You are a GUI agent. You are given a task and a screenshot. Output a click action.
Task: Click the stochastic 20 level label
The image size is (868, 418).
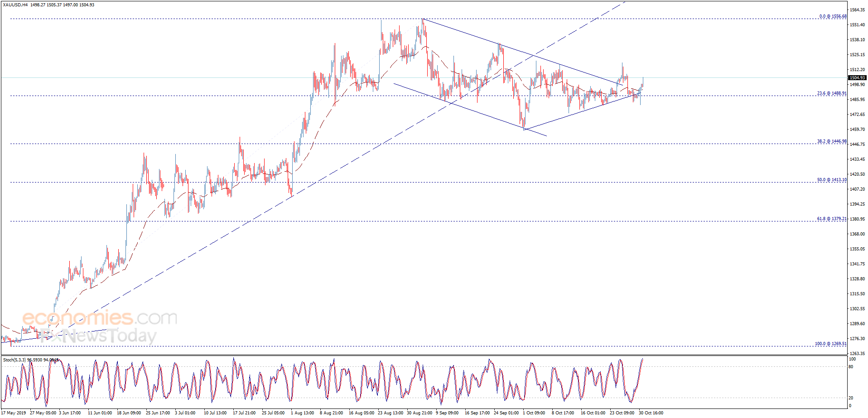coord(851,398)
